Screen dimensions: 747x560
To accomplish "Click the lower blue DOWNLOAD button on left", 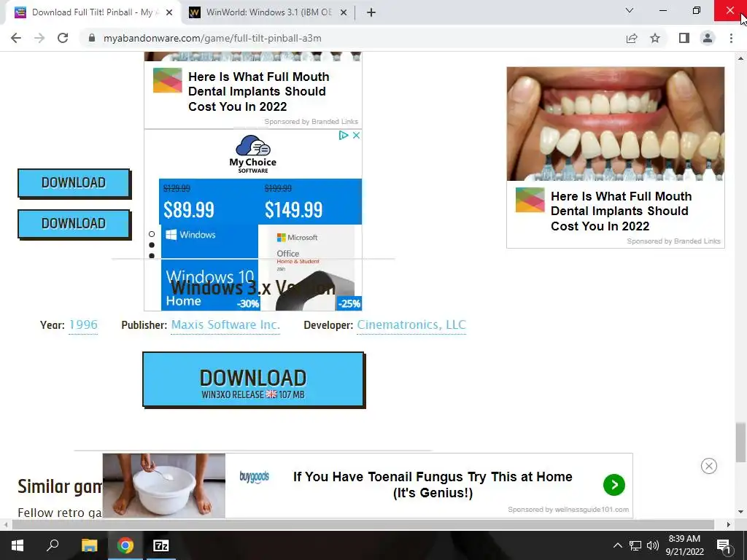I will coord(74,224).
